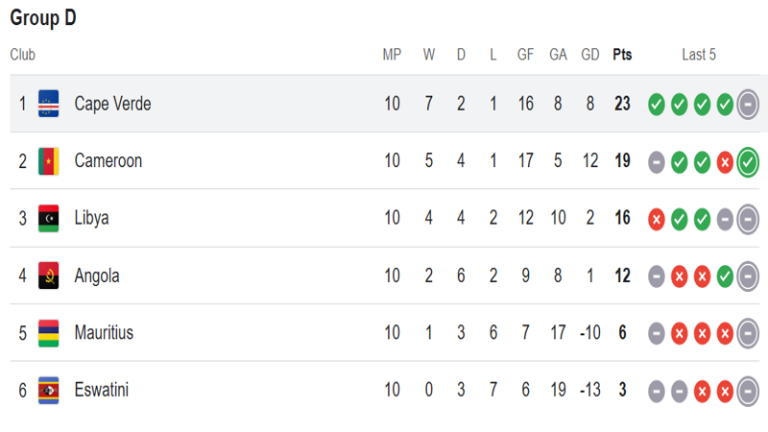Open the Cameroon team link
Viewport: 768px width, 432px height.
tap(108, 161)
